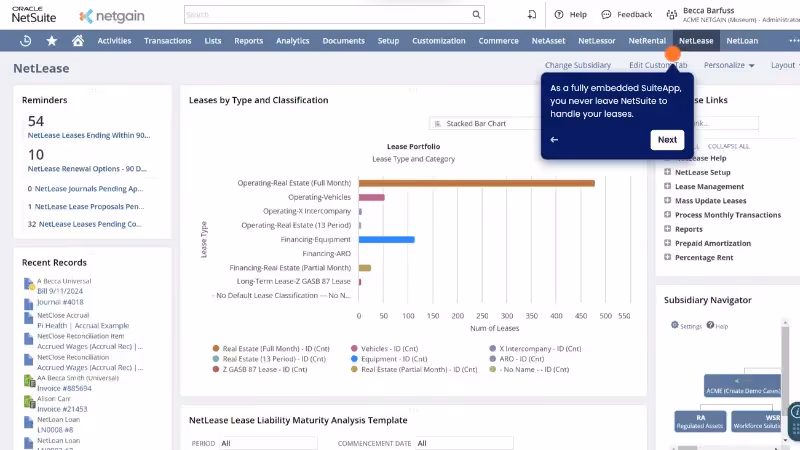The height and width of the screenshot is (450, 800).
Task: Open NetLease Leases Ending Within 90 reminder
Action: pyautogui.click(x=89, y=135)
